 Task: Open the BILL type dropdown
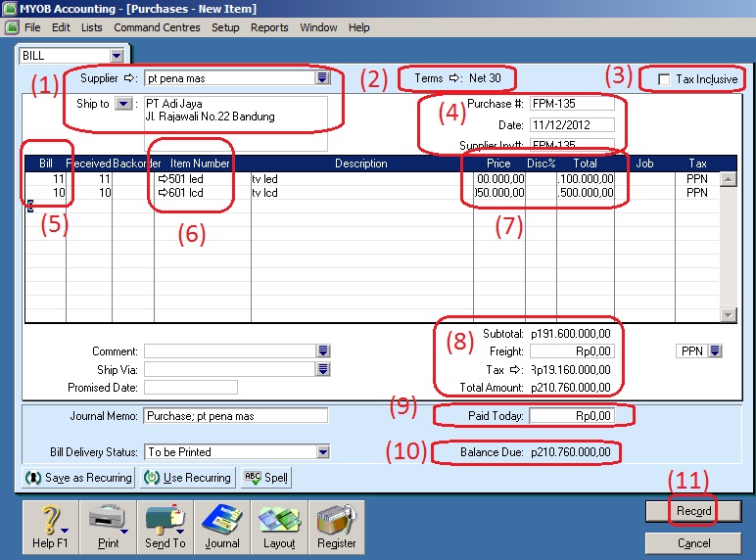pyautogui.click(x=117, y=56)
